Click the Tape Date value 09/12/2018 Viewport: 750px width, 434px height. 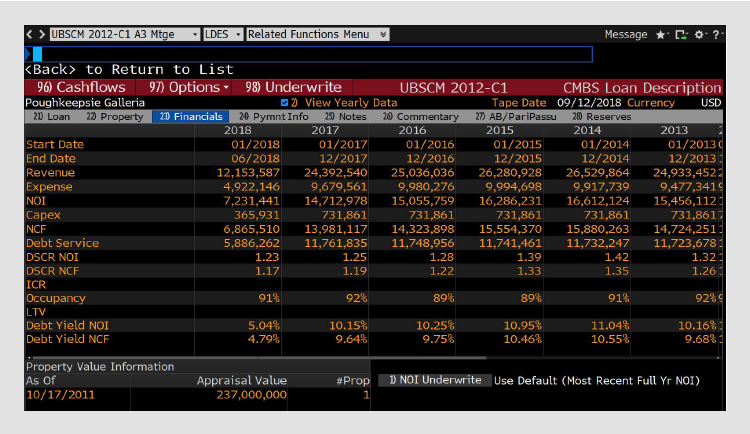(x=589, y=103)
